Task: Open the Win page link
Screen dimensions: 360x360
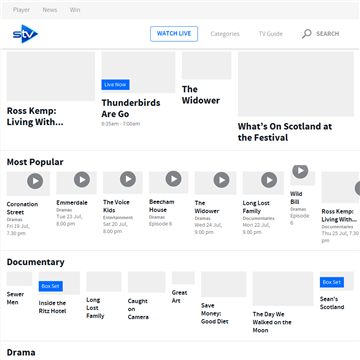Action: click(75, 10)
